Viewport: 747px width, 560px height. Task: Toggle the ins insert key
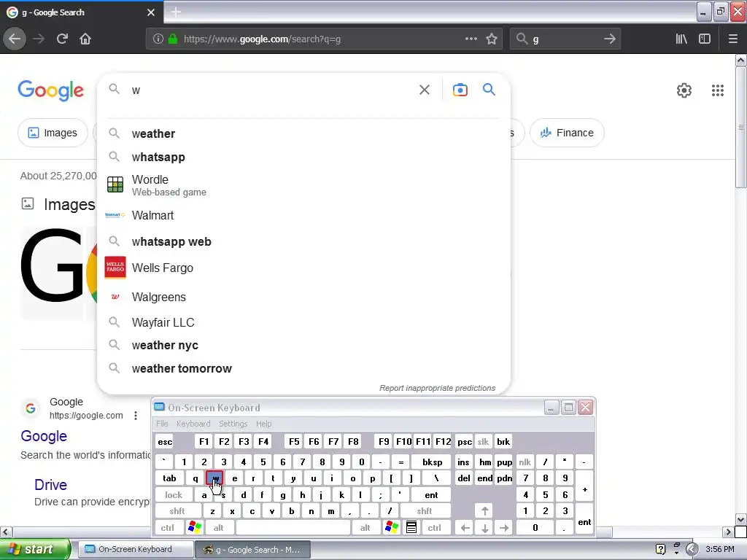pyautogui.click(x=463, y=462)
